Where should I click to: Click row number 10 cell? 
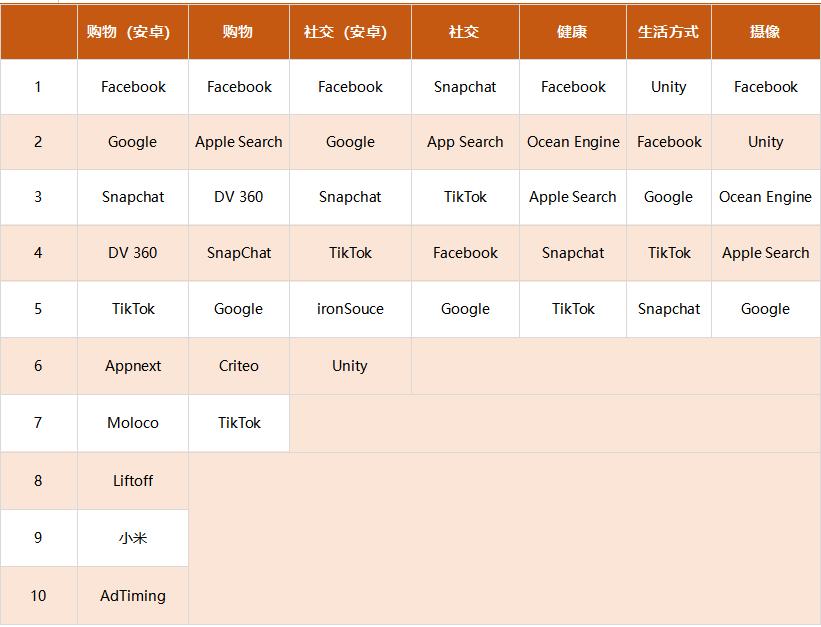(x=38, y=596)
